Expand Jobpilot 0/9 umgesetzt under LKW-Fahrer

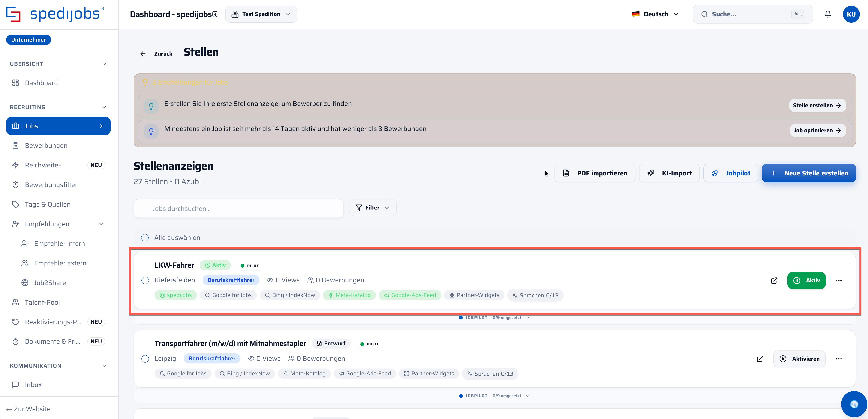(x=494, y=318)
